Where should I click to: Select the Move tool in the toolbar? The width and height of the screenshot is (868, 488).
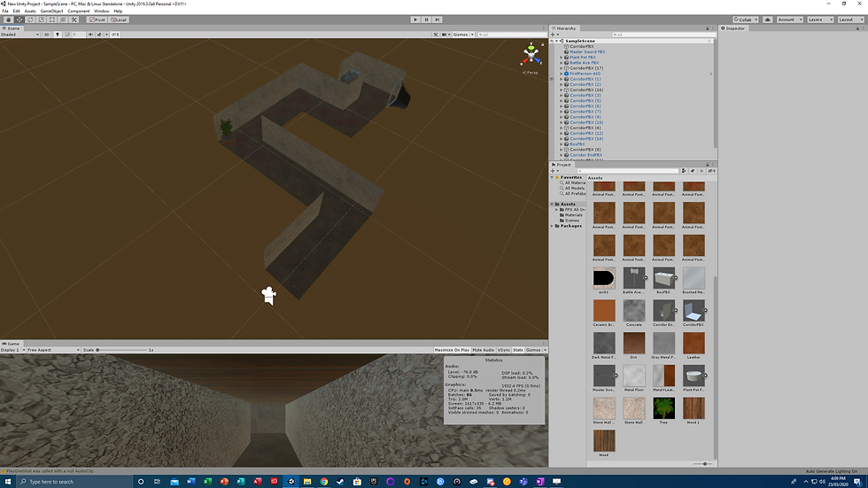19,19
